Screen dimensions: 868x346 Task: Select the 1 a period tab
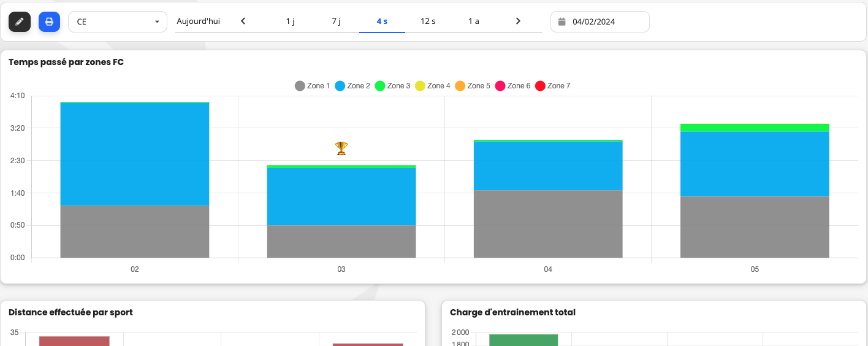474,21
